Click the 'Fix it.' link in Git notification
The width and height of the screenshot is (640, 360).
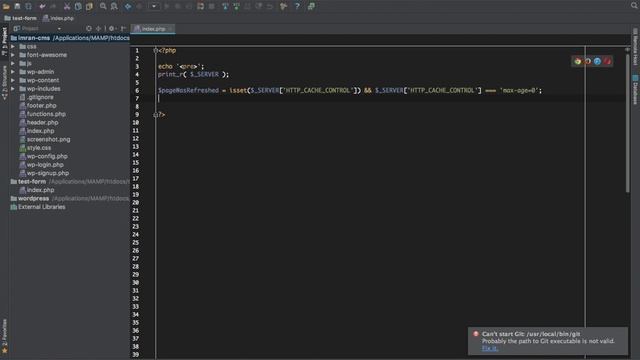pyautogui.click(x=490, y=348)
